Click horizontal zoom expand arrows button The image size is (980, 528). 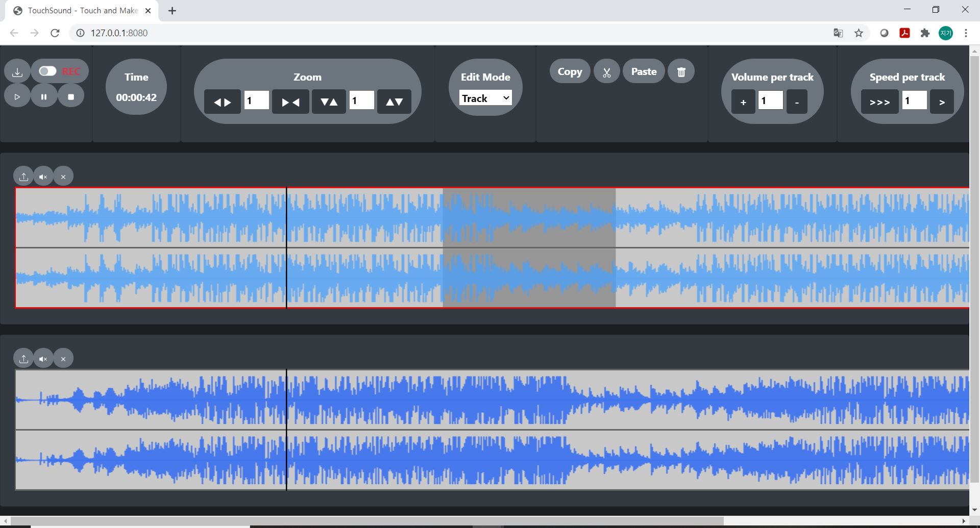coord(223,102)
